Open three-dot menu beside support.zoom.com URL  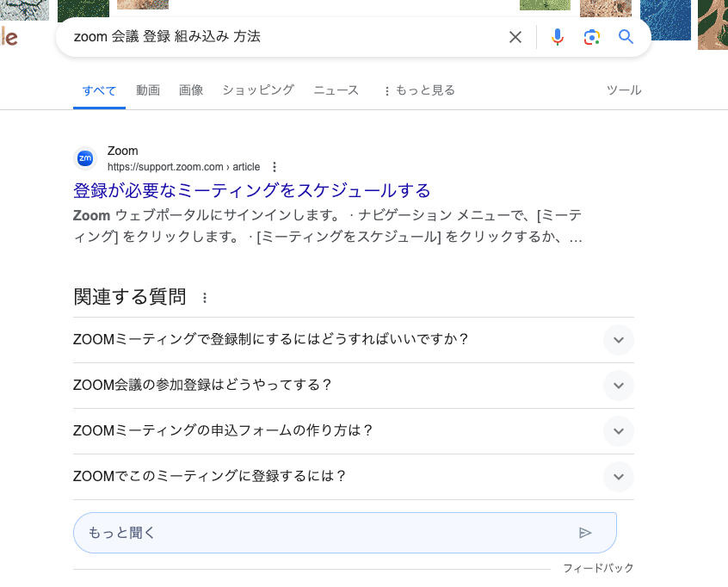(275, 167)
